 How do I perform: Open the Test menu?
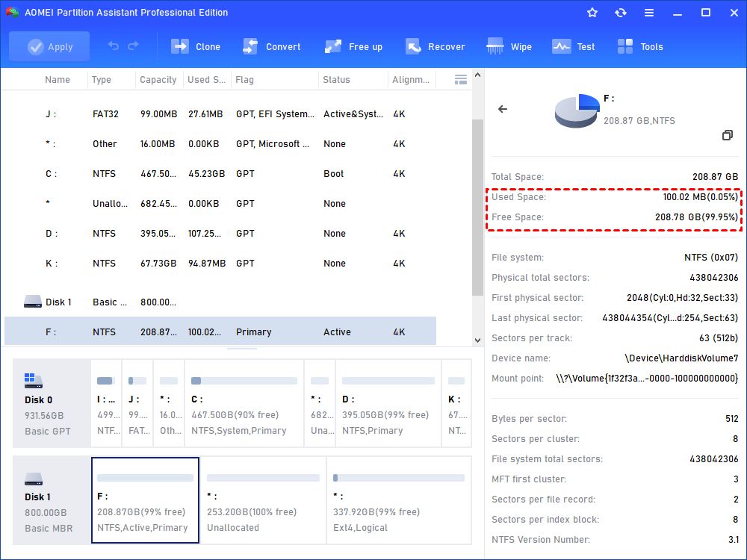(x=574, y=46)
